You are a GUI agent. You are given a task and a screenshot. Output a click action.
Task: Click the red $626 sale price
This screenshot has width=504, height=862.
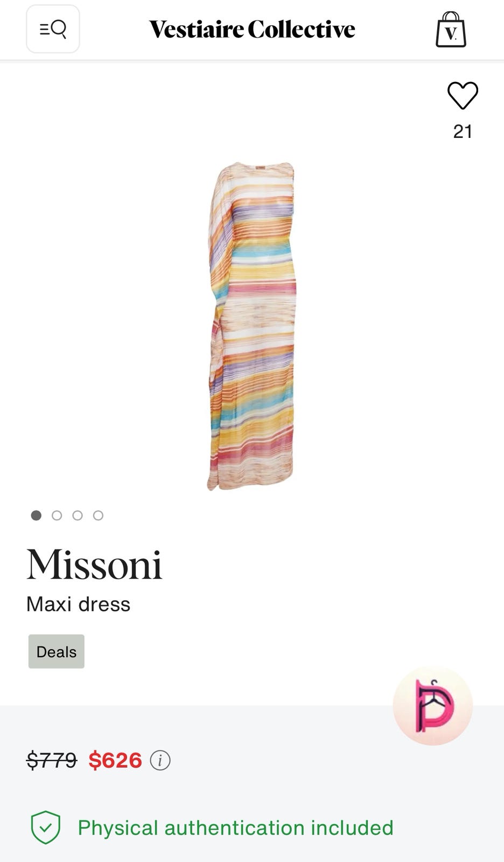115,760
